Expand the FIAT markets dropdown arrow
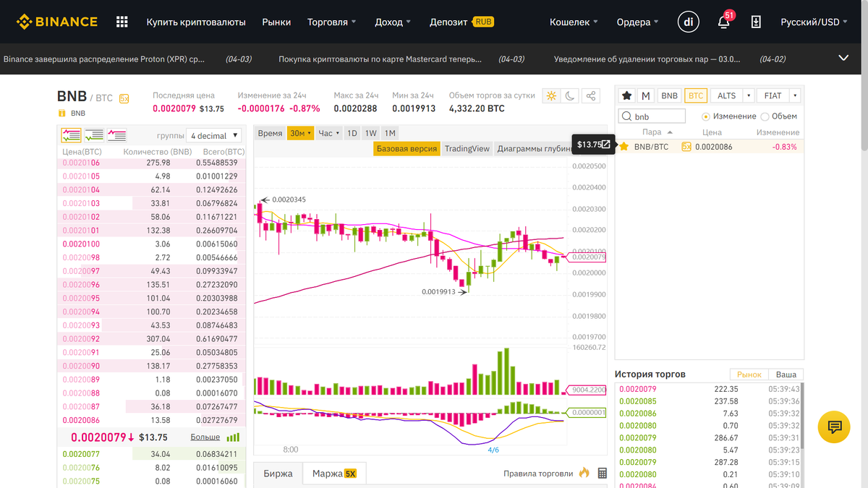 pyautogui.click(x=795, y=95)
